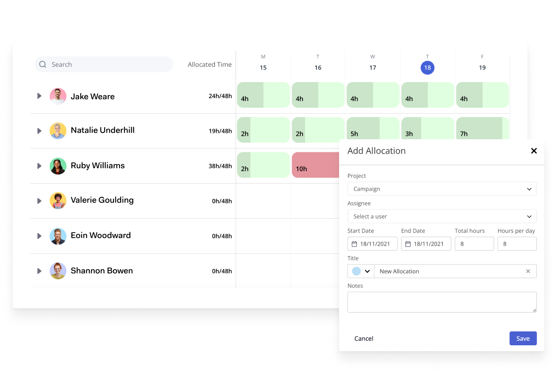Open the Project dropdown showing Campaign
The height and width of the screenshot is (392, 557).
pyautogui.click(x=442, y=189)
